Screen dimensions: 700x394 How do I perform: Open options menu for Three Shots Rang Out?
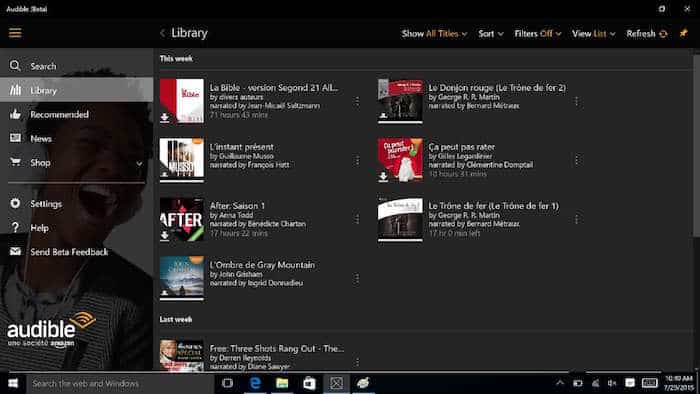(357, 361)
